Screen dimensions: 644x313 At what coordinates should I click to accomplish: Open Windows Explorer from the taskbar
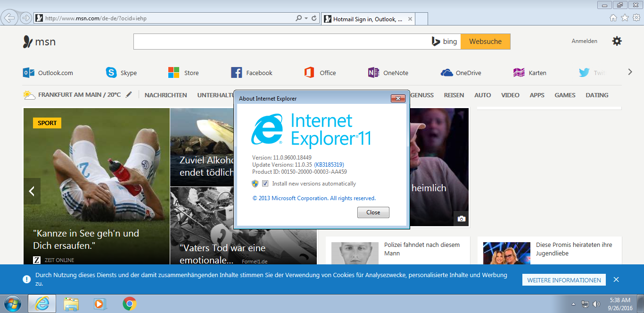pos(71,304)
